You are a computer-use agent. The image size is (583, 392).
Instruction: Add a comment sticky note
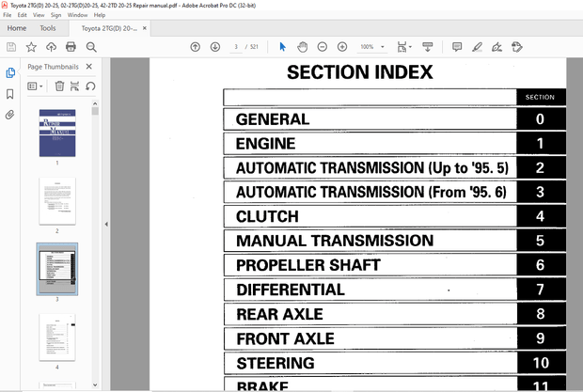[457, 47]
